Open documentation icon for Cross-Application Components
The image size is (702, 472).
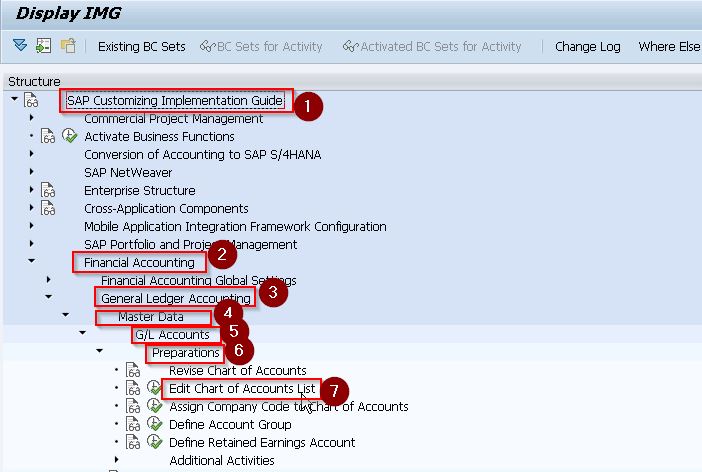(x=48, y=208)
